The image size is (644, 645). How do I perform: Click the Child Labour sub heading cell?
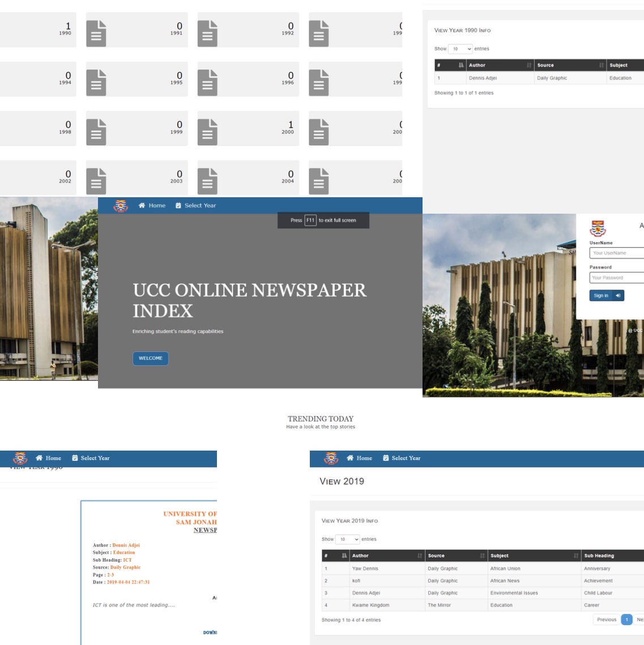click(612, 593)
